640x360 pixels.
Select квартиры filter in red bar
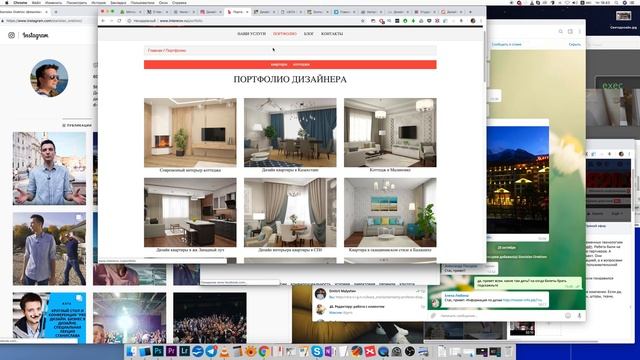pos(279,64)
